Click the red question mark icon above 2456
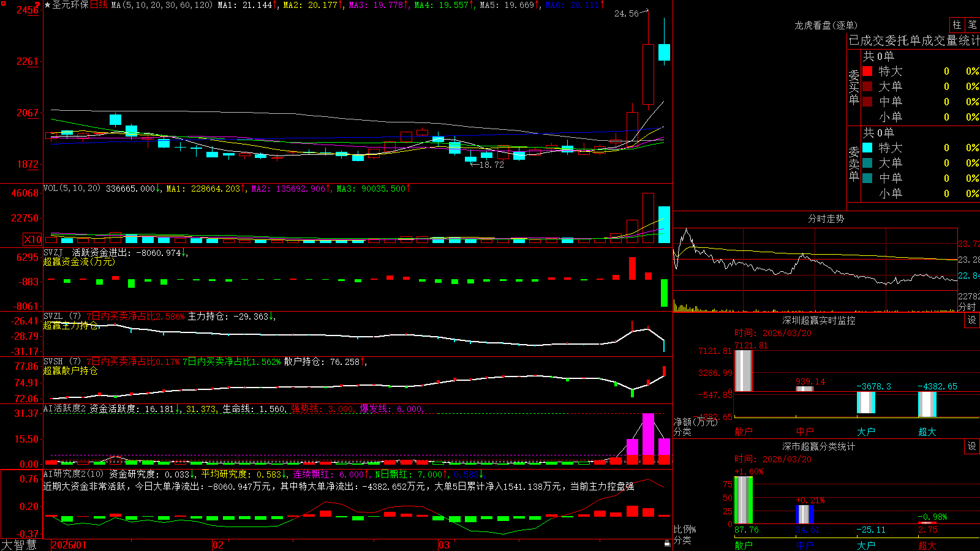This screenshot has width=980, height=551. [x=38, y=5]
